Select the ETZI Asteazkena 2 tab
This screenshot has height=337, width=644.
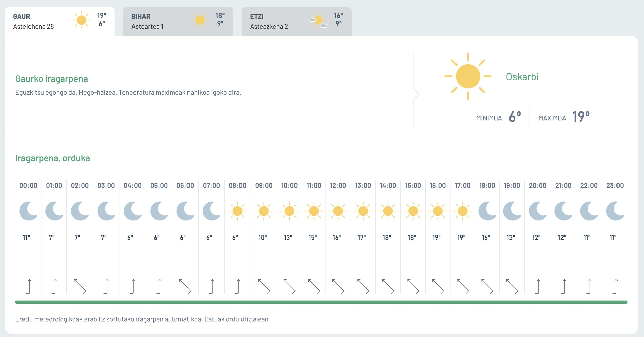tap(297, 21)
